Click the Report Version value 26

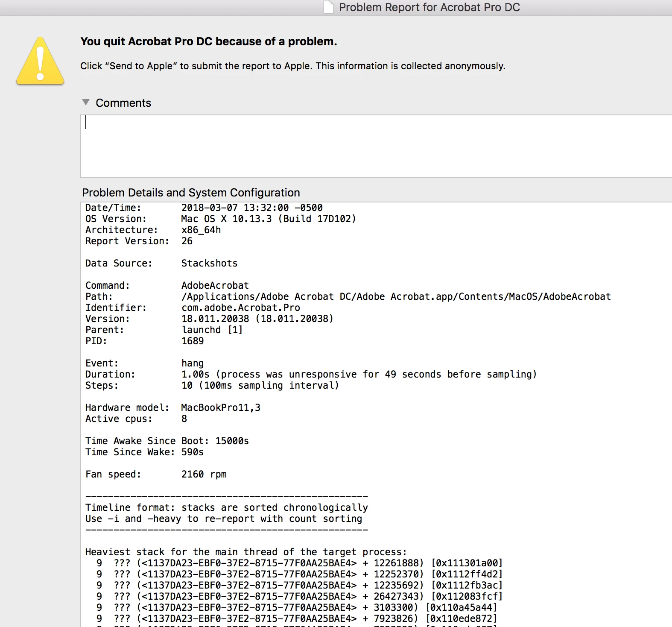[x=187, y=241]
